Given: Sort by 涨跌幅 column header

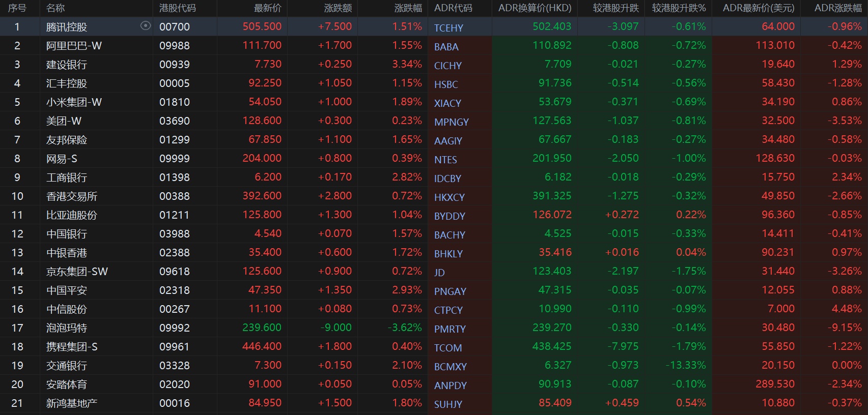Looking at the screenshot, I should pyautogui.click(x=408, y=8).
